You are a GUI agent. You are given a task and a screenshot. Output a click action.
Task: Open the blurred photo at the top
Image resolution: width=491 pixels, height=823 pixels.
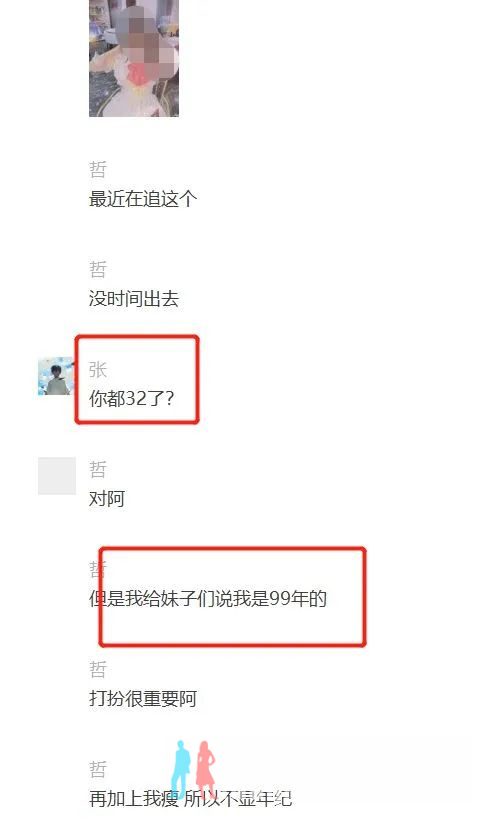click(x=134, y=58)
